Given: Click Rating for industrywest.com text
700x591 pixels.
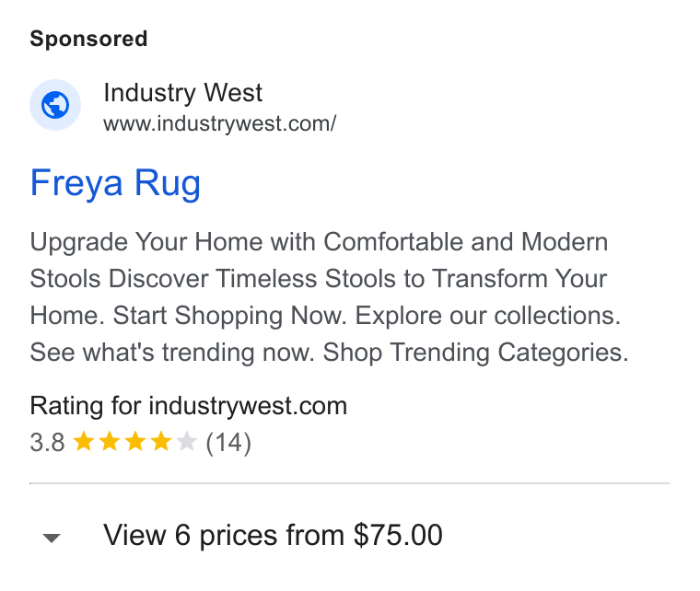Looking at the screenshot, I should [189, 406].
